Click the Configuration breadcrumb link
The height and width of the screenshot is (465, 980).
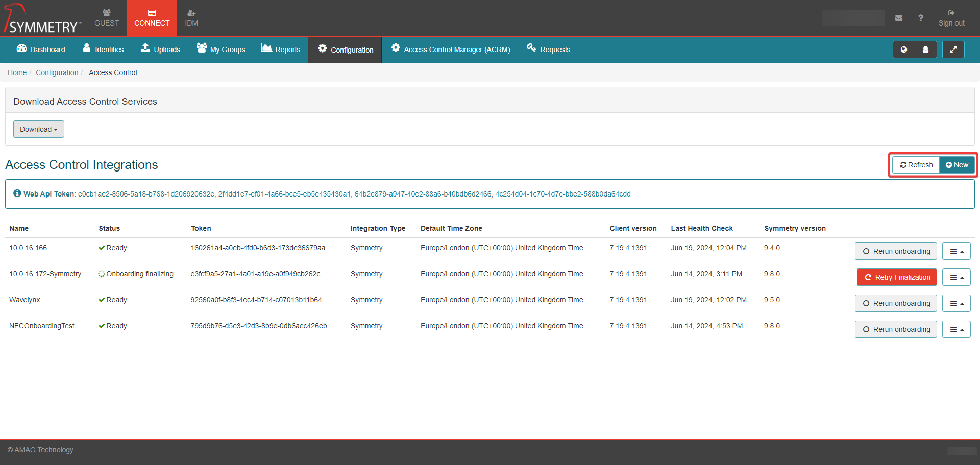pyautogui.click(x=57, y=72)
